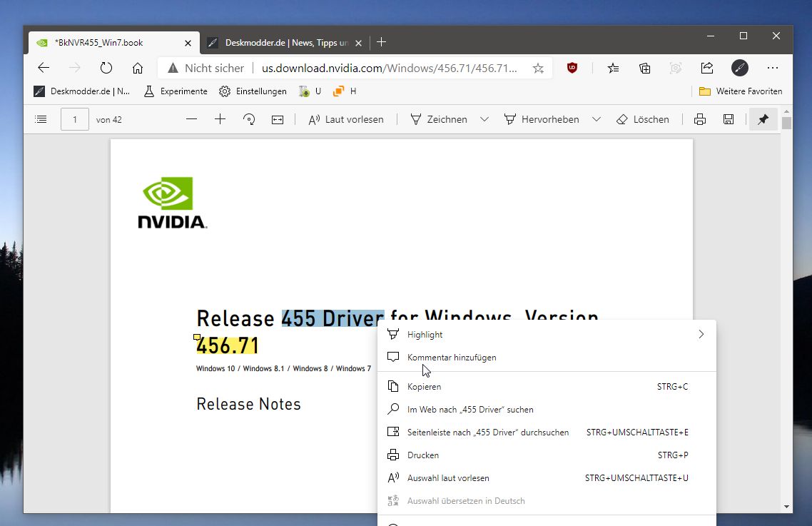Viewport: 812px width, 526px height.
Task: Click the vertical scrollbar thumb
Action: click(x=786, y=123)
